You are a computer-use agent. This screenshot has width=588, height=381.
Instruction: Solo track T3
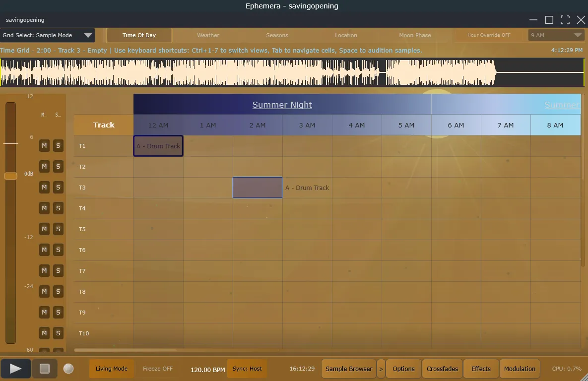58,188
